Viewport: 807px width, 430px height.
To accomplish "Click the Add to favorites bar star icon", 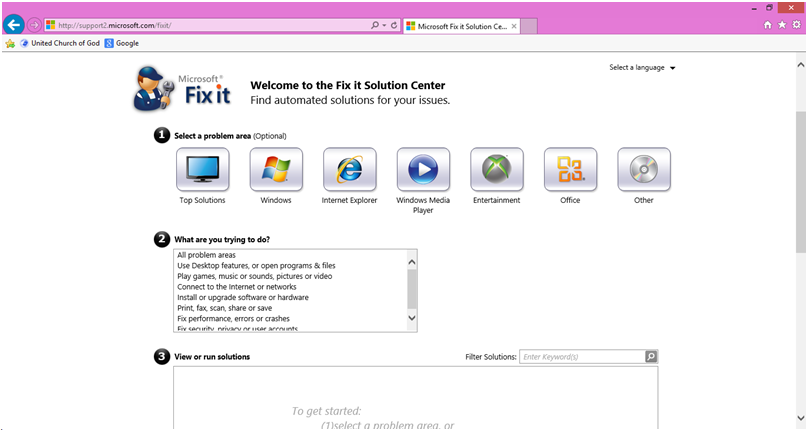I will click(10, 44).
